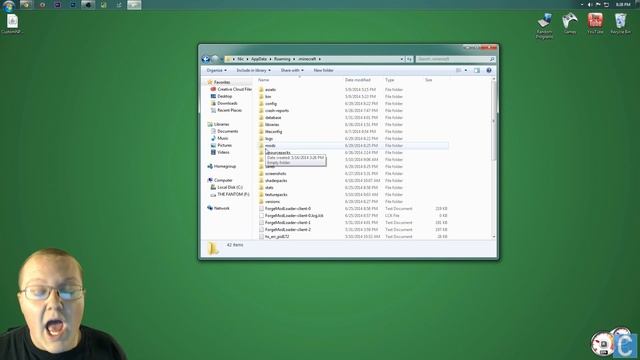The width and height of the screenshot is (640, 360).
Task: Click the New folder button
Action: click(323, 70)
